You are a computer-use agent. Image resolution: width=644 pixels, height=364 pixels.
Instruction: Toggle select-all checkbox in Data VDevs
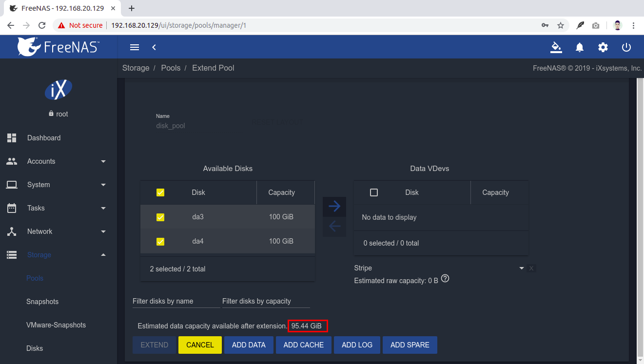coord(374,192)
